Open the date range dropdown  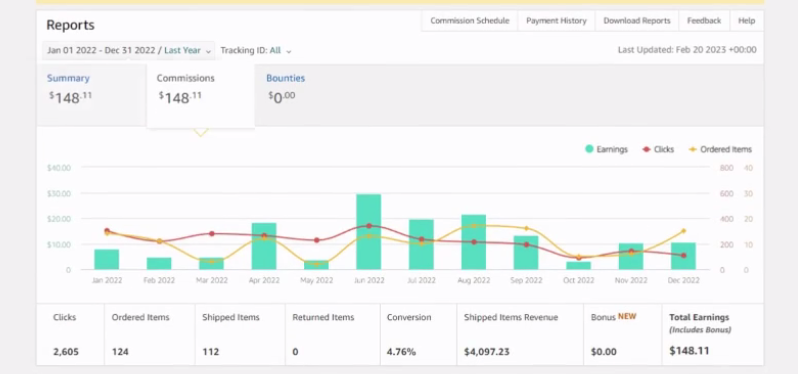click(x=128, y=50)
